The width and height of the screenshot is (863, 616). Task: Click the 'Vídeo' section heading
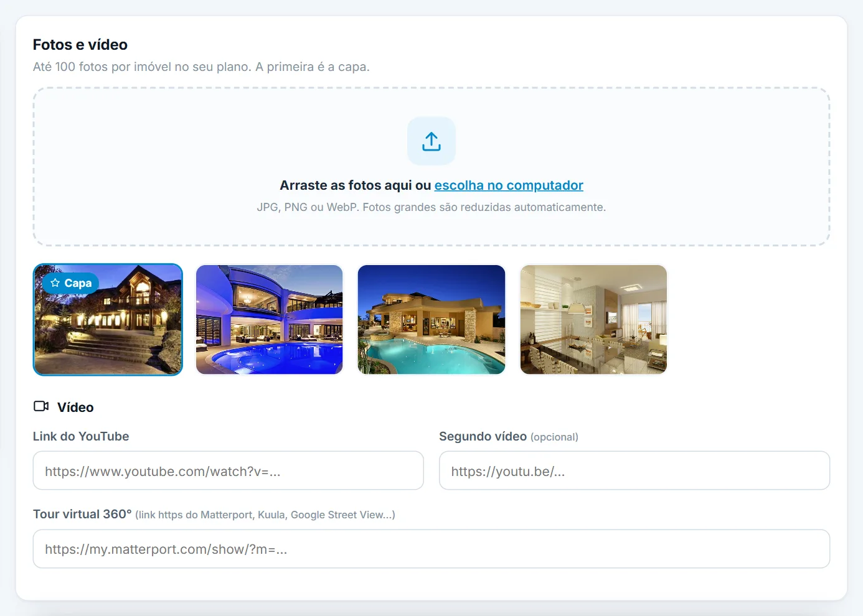(x=75, y=408)
